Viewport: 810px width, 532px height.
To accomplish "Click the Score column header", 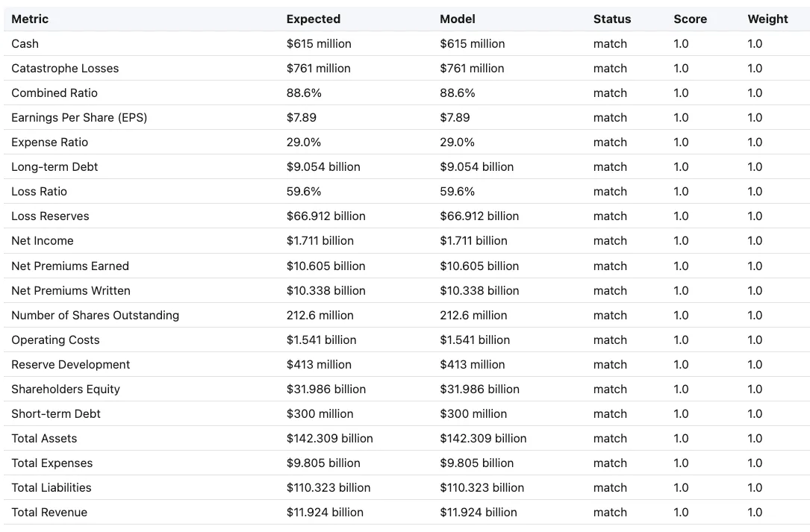I will tap(690, 19).
